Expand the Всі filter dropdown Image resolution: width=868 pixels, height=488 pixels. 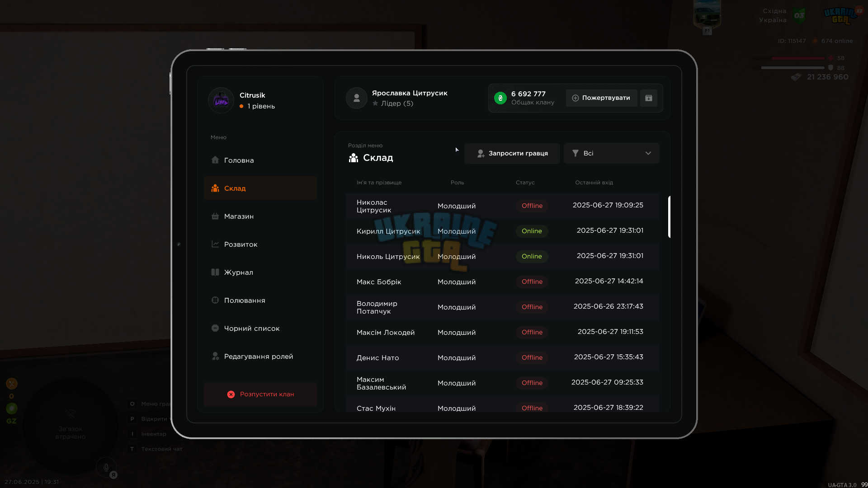point(612,154)
